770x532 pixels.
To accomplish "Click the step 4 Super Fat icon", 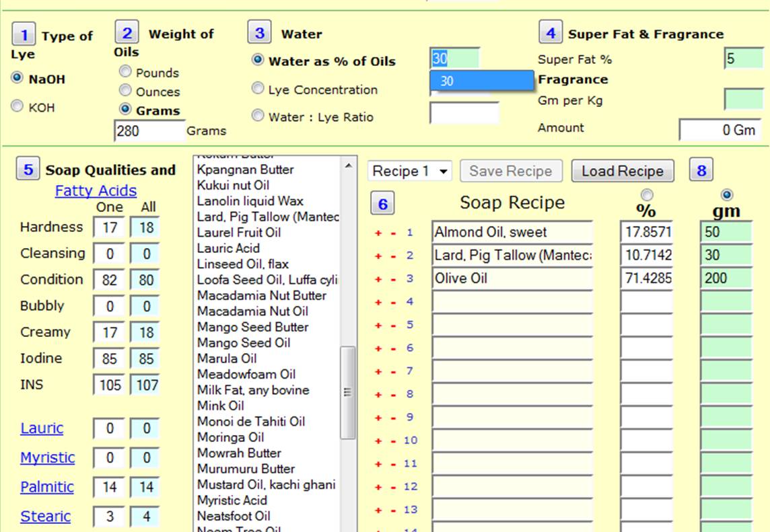I will click(551, 32).
